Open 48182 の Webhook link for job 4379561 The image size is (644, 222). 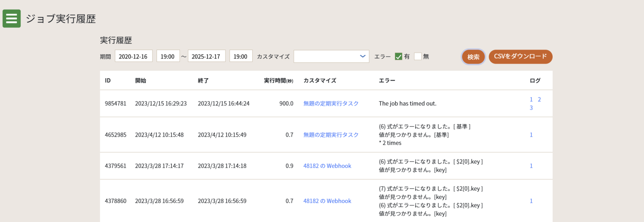(x=327, y=166)
